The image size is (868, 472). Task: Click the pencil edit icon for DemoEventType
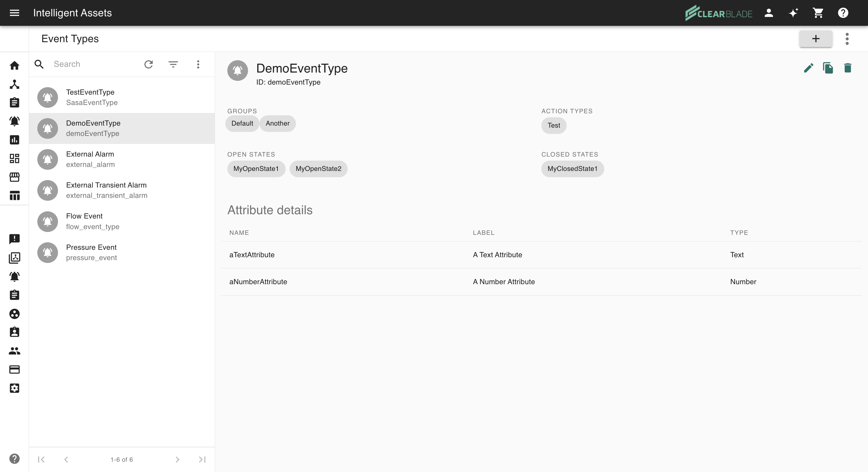coord(808,68)
